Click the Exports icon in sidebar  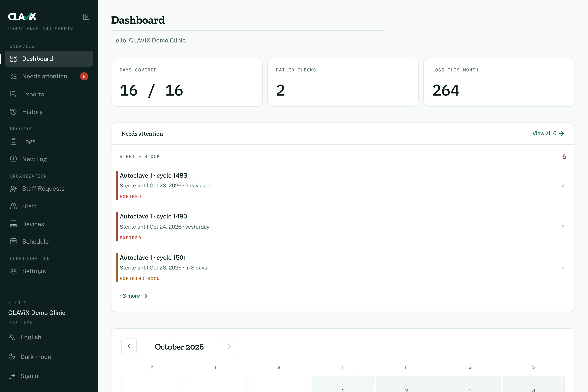click(13, 94)
